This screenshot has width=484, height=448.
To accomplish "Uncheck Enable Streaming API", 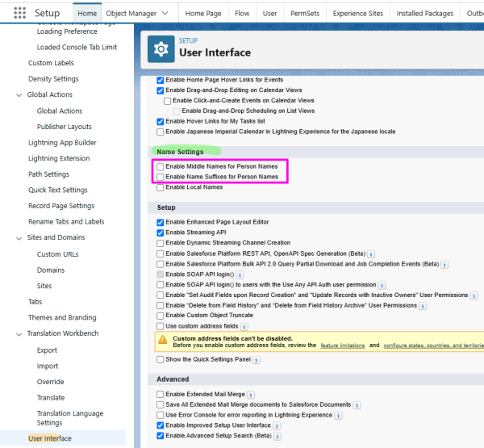I will tap(160, 232).
